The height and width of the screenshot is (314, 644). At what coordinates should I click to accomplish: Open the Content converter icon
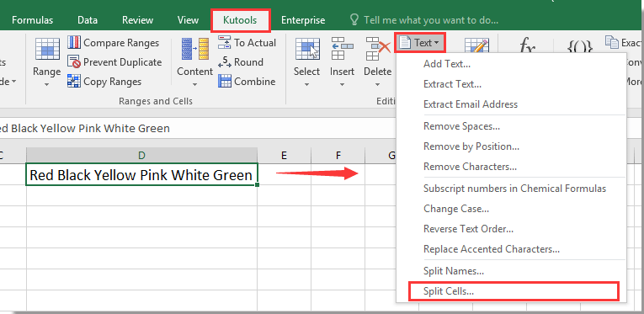click(x=195, y=49)
